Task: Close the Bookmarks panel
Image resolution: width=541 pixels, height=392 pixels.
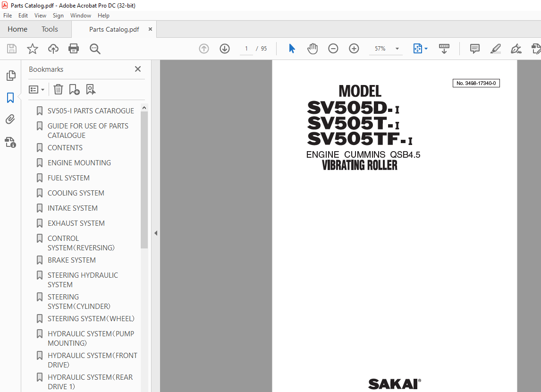Action: point(138,69)
